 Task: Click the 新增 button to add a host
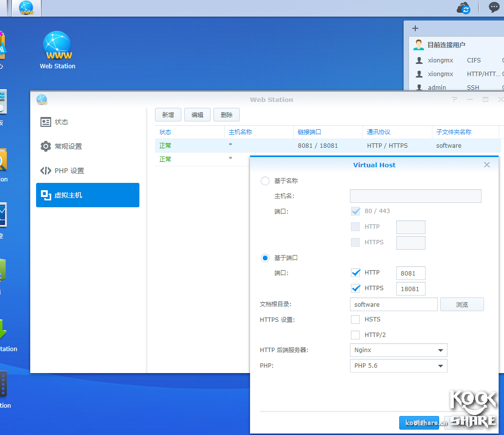pos(168,114)
